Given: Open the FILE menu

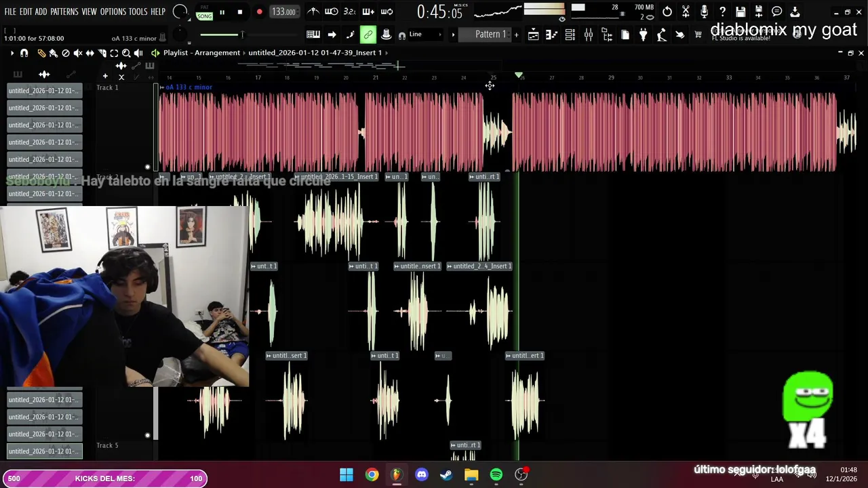Looking at the screenshot, I should point(9,12).
